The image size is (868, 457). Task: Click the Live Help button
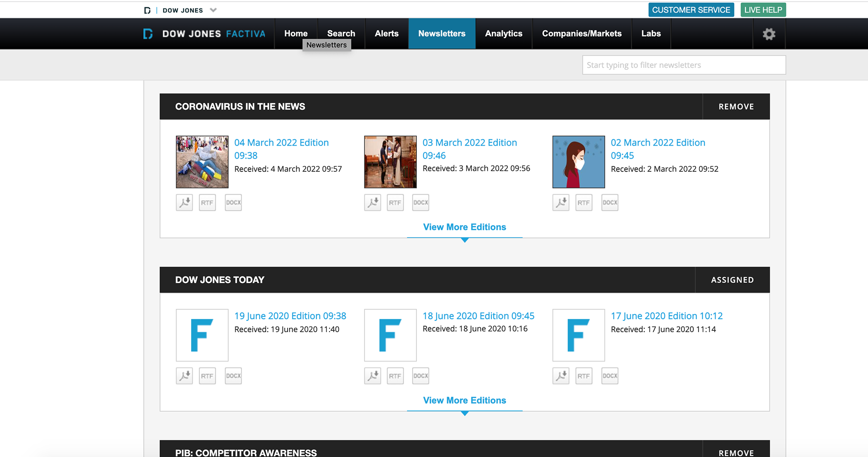763,10
